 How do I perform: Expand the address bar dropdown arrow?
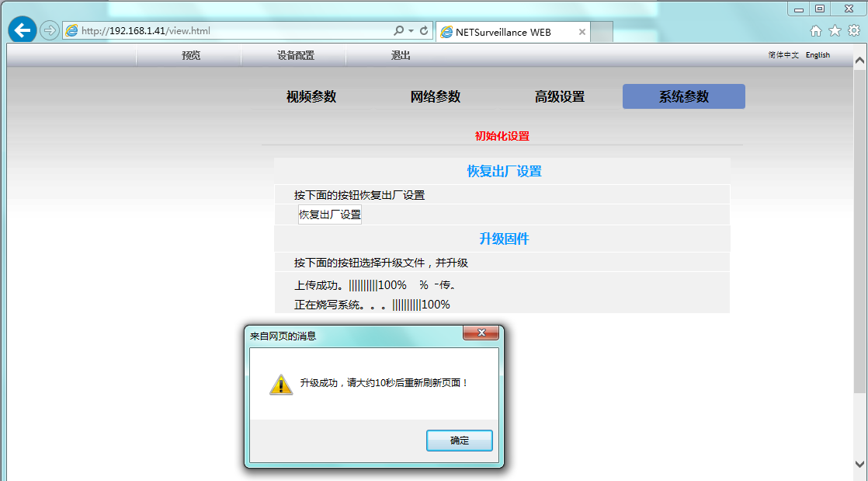(411, 31)
